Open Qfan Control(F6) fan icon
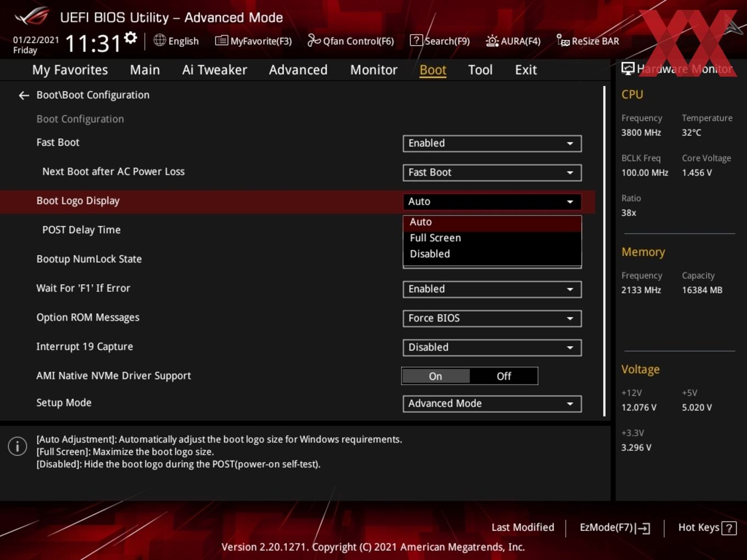 click(314, 40)
